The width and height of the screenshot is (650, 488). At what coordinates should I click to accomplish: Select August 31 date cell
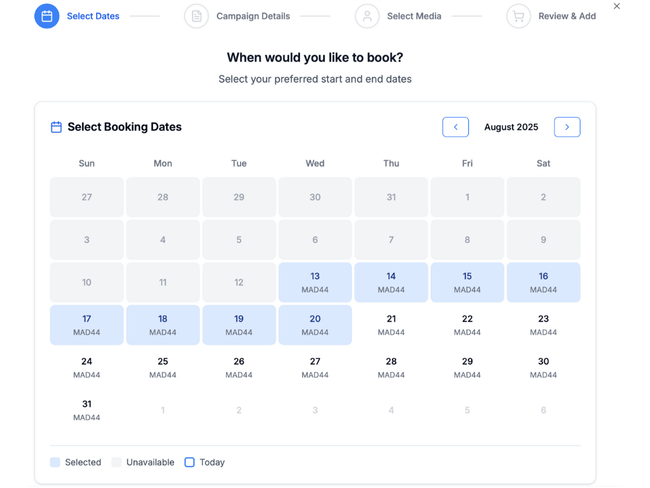(x=87, y=410)
